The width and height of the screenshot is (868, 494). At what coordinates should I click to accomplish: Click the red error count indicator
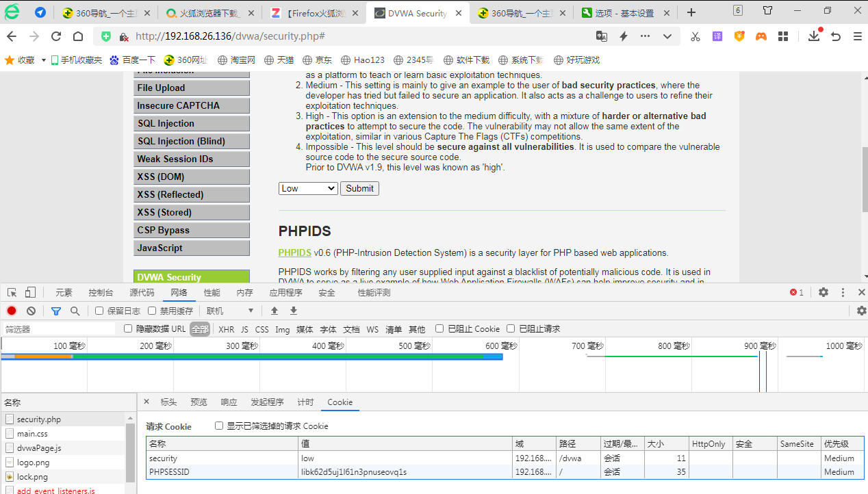797,292
